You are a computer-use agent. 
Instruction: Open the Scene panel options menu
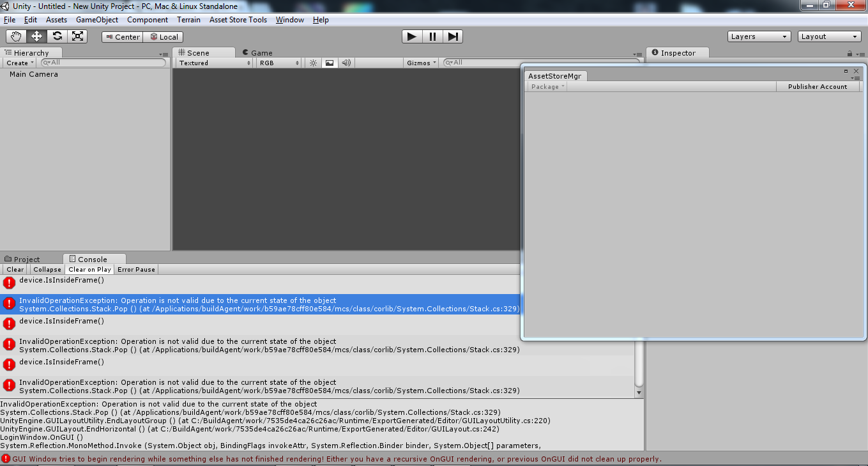tap(637, 54)
